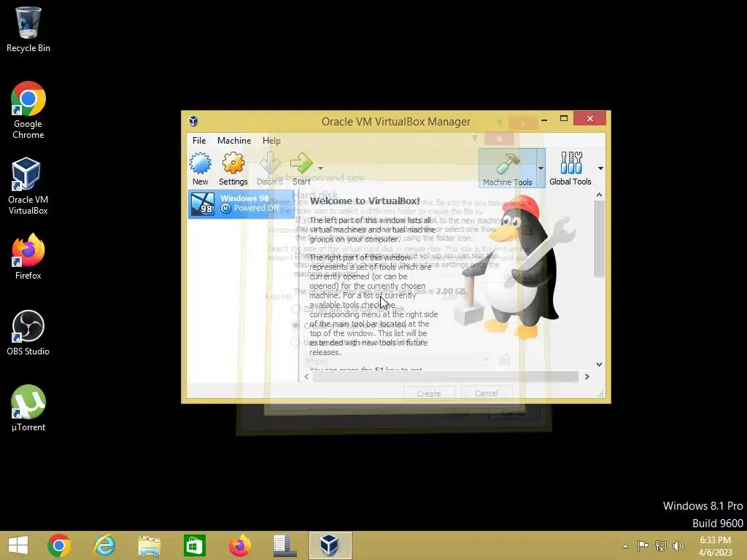Open the Windows Store taskbar icon

(194, 545)
